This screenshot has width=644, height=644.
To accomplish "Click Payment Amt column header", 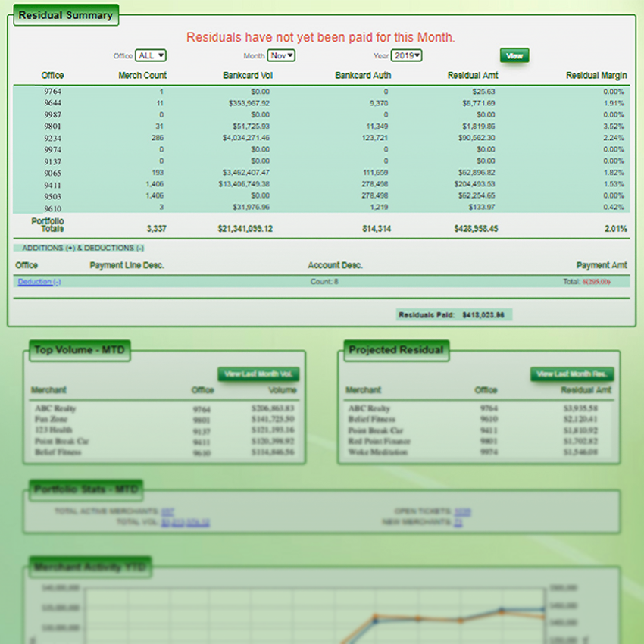I will (602, 265).
